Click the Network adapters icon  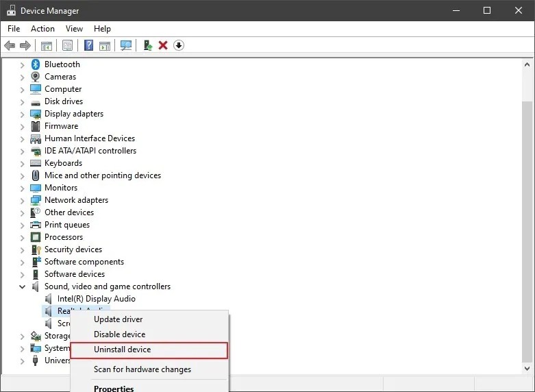[36, 200]
